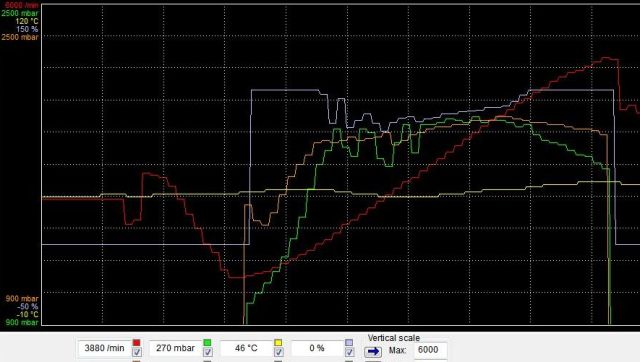The image size is (640, 362).
Task: Click the lavender percent trace color square
Action: (349, 342)
